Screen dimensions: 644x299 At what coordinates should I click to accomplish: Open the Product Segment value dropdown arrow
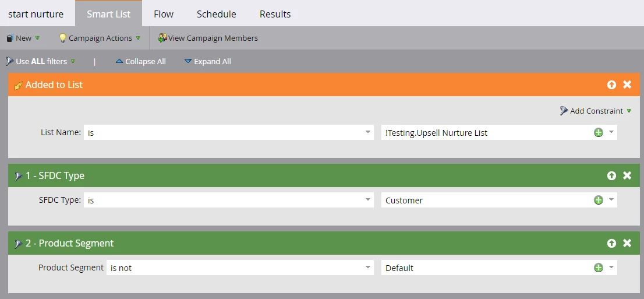[x=611, y=268]
